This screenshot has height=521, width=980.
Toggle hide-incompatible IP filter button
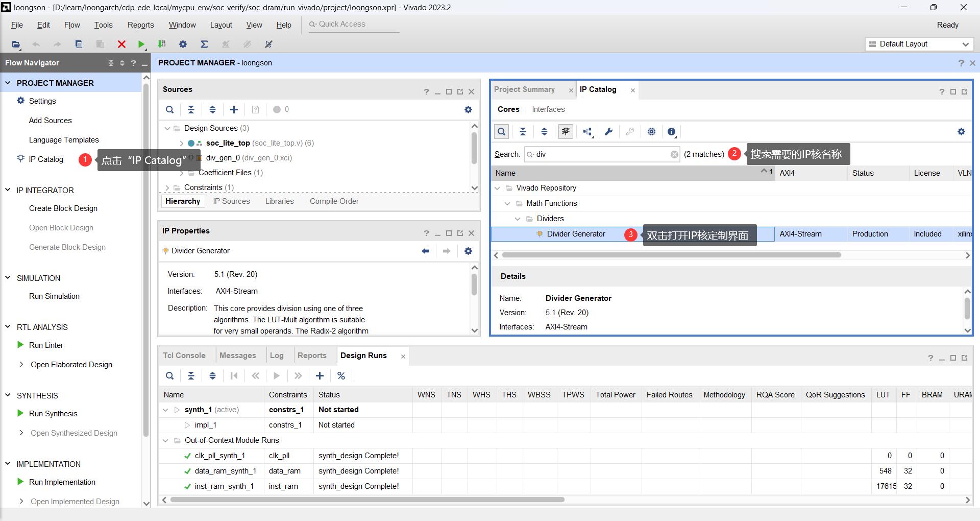pyautogui.click(x=566, y=132)
